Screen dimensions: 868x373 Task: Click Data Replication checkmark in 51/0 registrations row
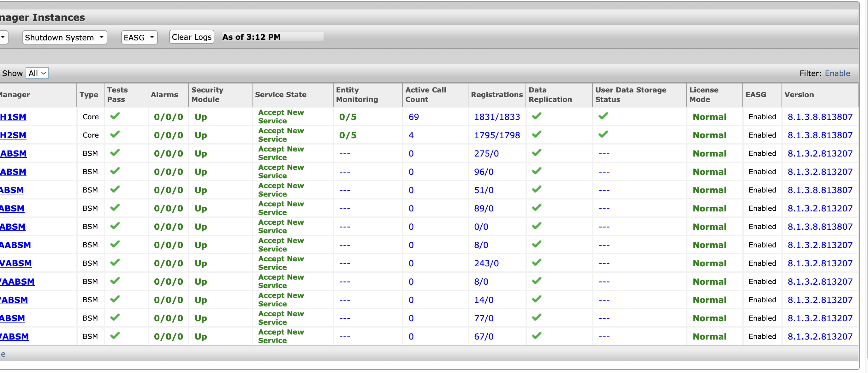click(537, 189)
